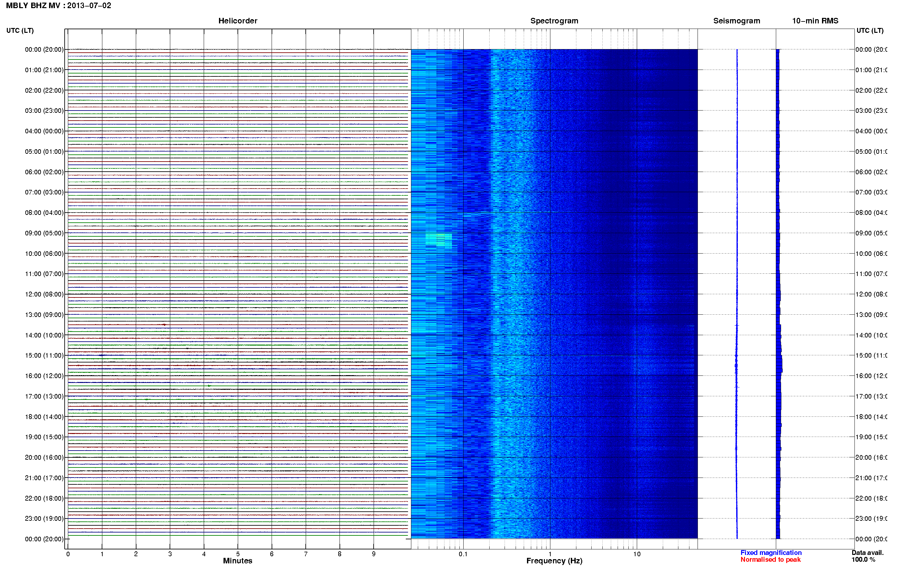This screenshot has width=924, height=578.
Task: Click the left '15:00 (11:00)' time label
Action: pyautogui.click(x=44, y=356)
